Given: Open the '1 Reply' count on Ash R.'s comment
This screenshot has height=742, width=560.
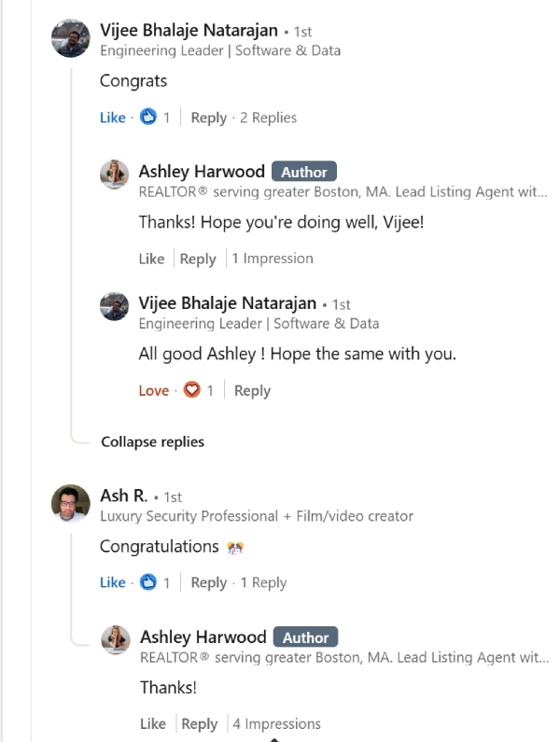Looking at the screenshot, I should [x=263, y=582].
